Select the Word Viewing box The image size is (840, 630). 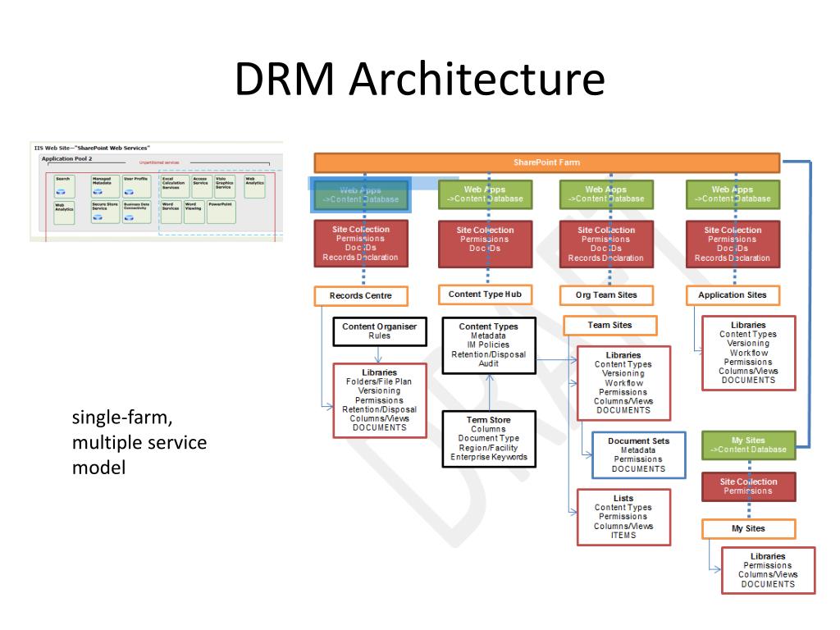[194, 212]
